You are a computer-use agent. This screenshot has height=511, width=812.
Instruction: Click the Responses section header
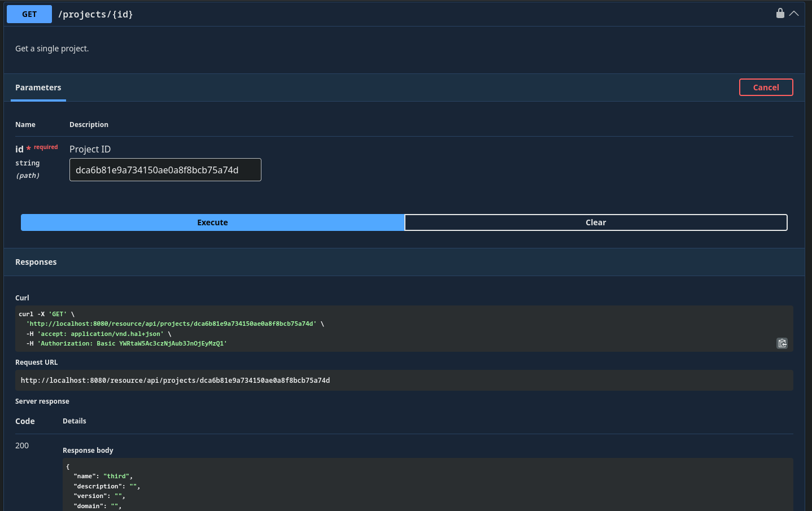[x=36, y=262]
